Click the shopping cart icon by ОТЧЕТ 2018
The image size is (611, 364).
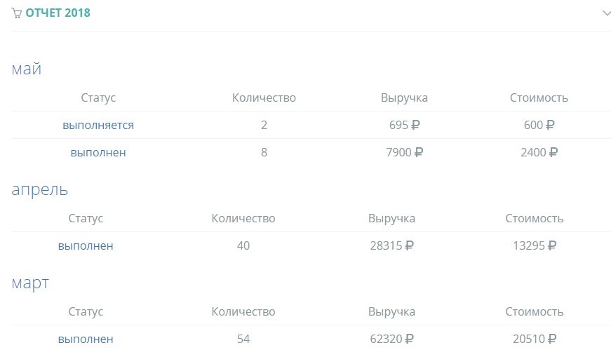[x=16, y=13]
